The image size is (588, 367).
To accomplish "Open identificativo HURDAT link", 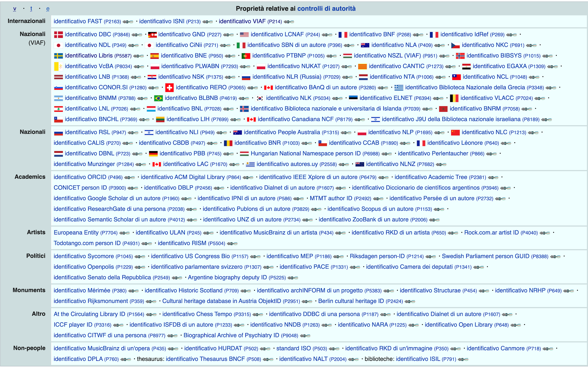I will coord(221,349).
